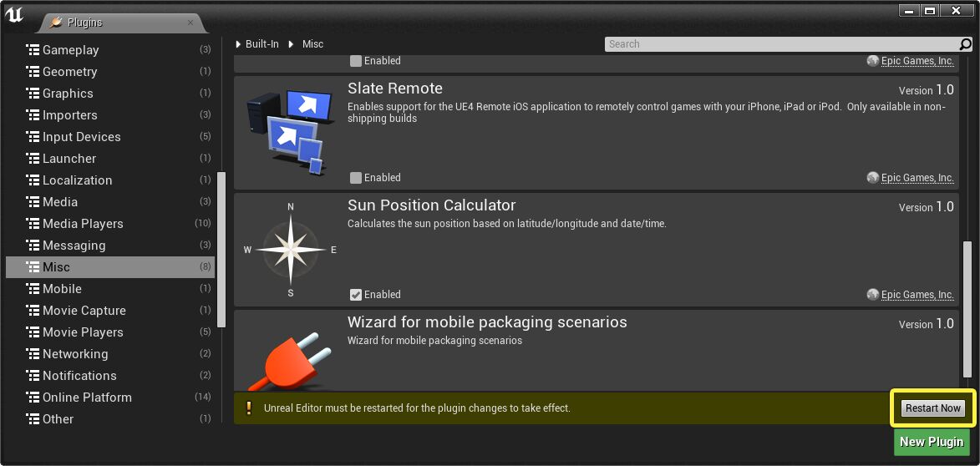Select the Notifications category
This screenshot has width=980, height=466.
click(110, 376)
